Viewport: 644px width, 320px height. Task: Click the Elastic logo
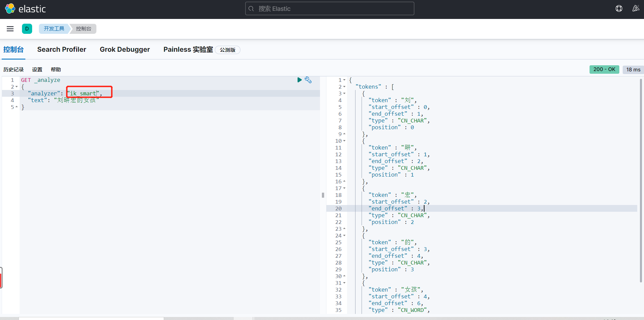pos(25,9)
